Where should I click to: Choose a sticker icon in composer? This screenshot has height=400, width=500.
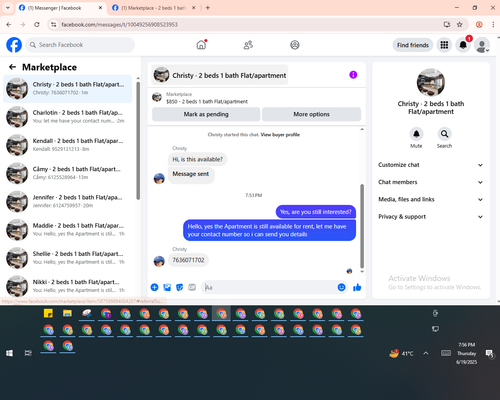180,287
